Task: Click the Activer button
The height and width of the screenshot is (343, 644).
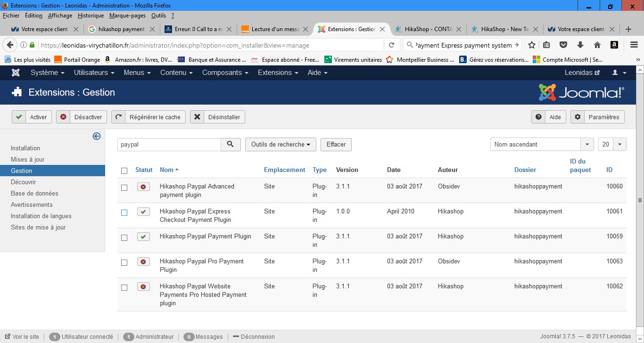Action: [32, 117]
